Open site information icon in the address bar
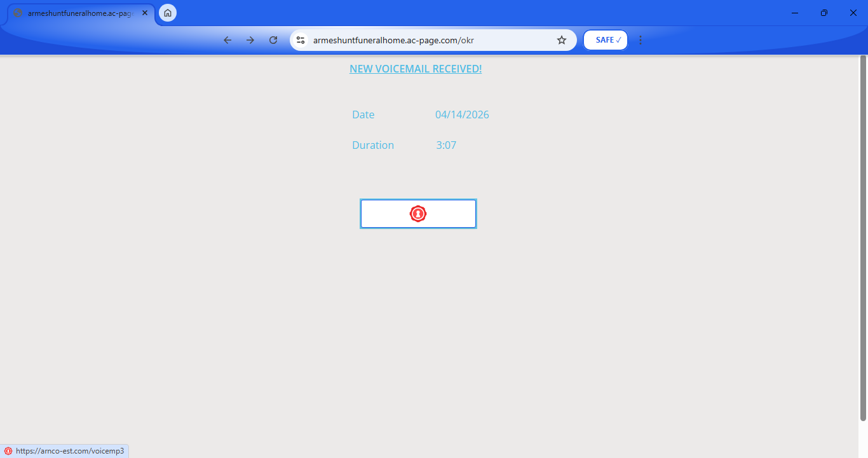The width and height of the screenshot is (868, 458). click(x=301, y=40)
